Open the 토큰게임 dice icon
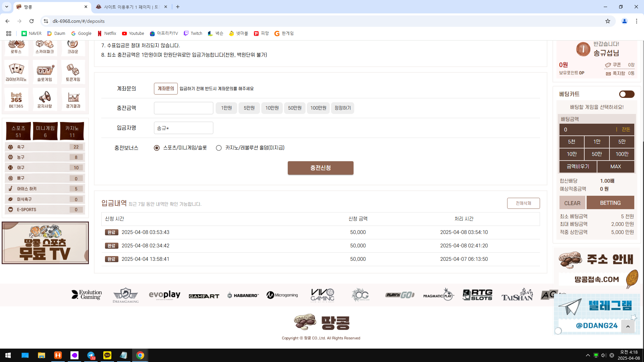Image resolution: width=644 pixels, height=362 pixels. coord(73,72)
